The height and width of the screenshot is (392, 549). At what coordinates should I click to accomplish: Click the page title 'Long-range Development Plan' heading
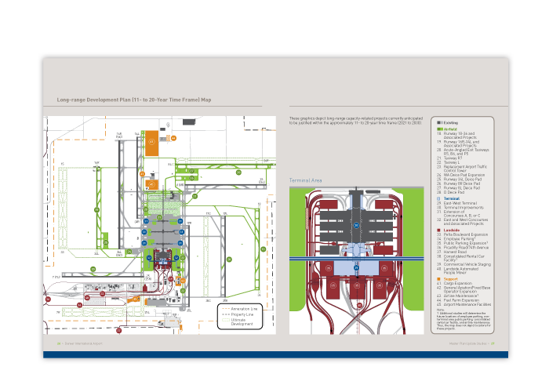point(134,100)
